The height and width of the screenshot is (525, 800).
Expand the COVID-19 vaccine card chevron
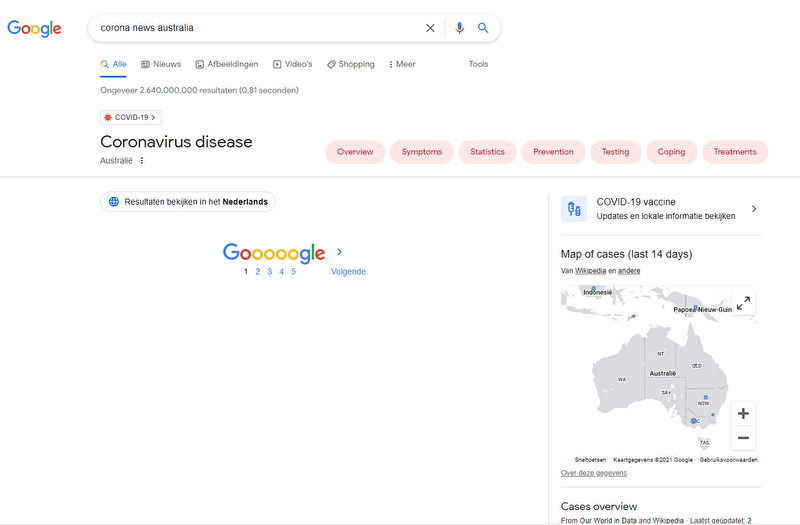(x=754, y=209)
